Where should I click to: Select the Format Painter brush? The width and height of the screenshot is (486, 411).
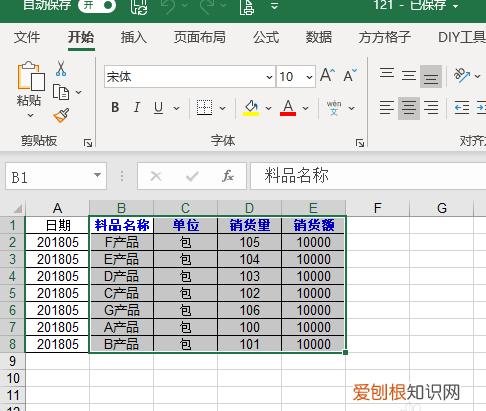point(61,115)
